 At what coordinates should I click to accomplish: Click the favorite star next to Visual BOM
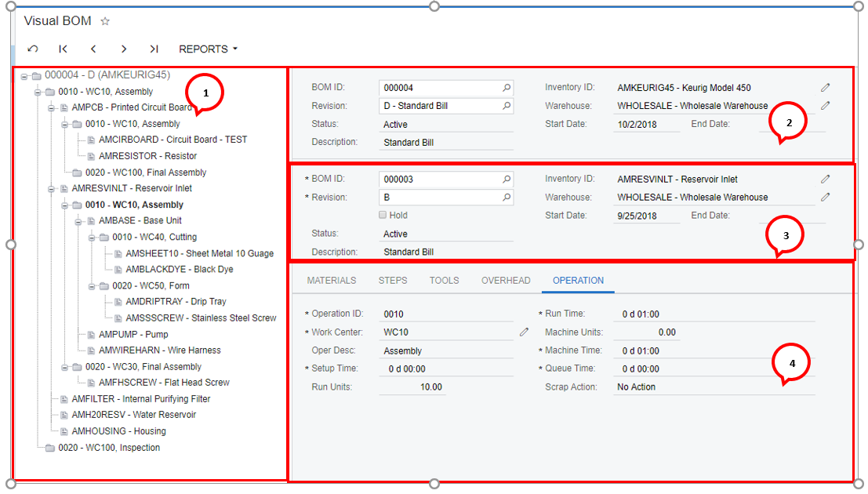point(105,22)
